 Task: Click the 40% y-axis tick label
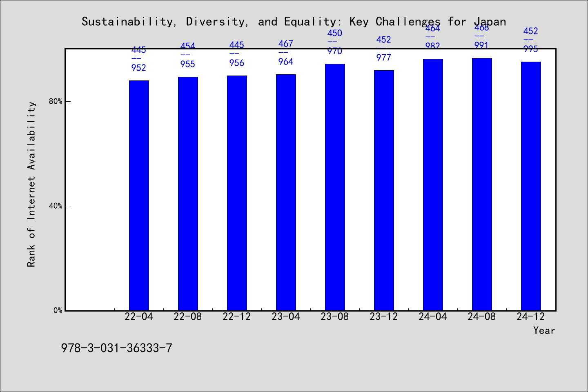[56, 206]
